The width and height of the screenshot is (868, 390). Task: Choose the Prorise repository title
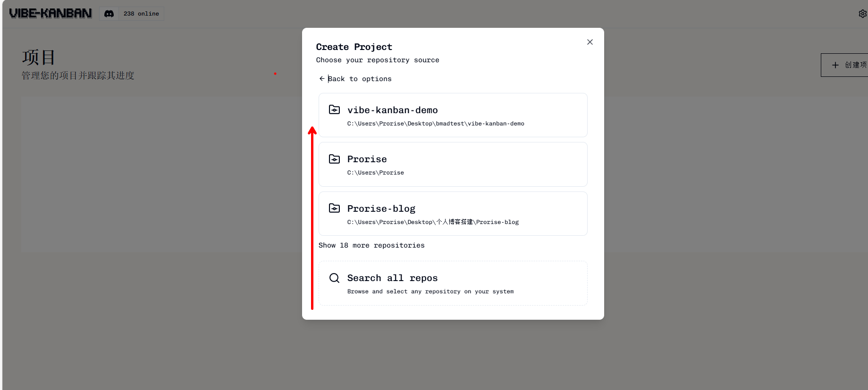367,159
